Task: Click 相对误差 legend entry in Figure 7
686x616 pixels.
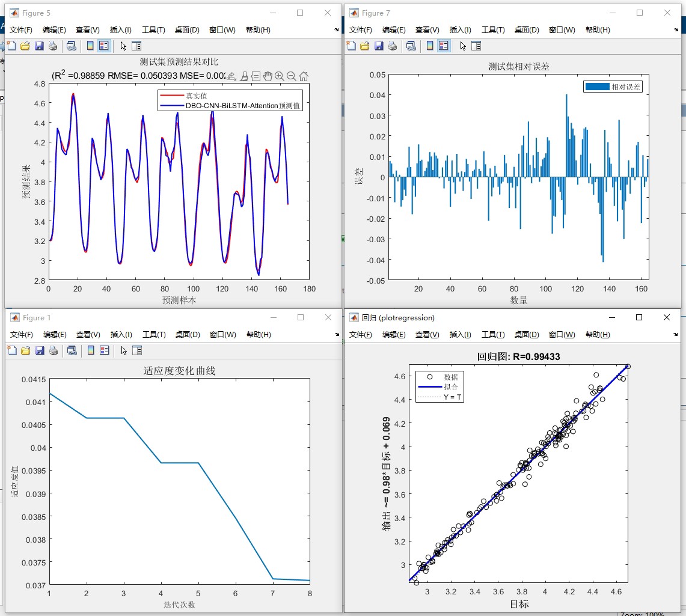Action: tap(626, 87)
